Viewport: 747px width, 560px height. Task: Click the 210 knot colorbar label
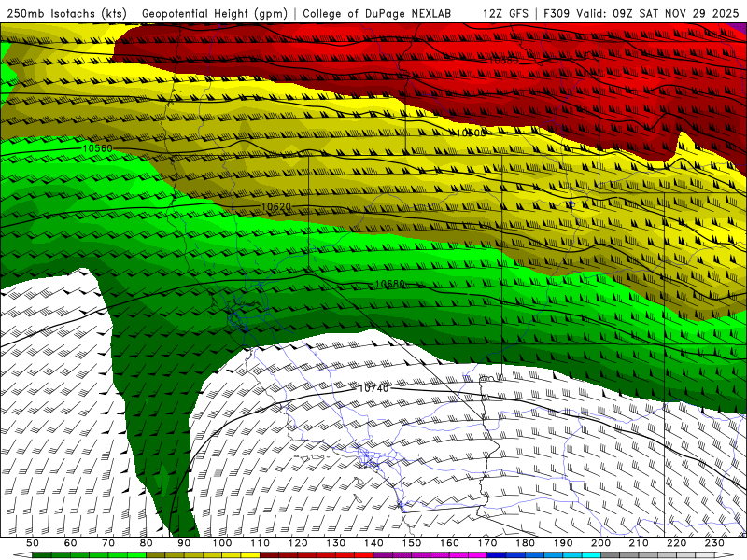pyautogui.click(x=639, y=543)
